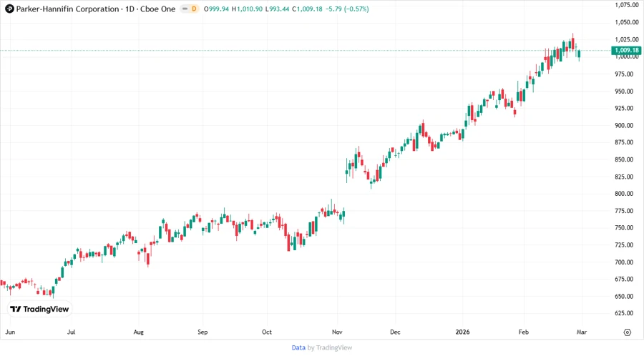Click the 875.00 price axis label
The image size is (644, 356).
click(624, 142)
